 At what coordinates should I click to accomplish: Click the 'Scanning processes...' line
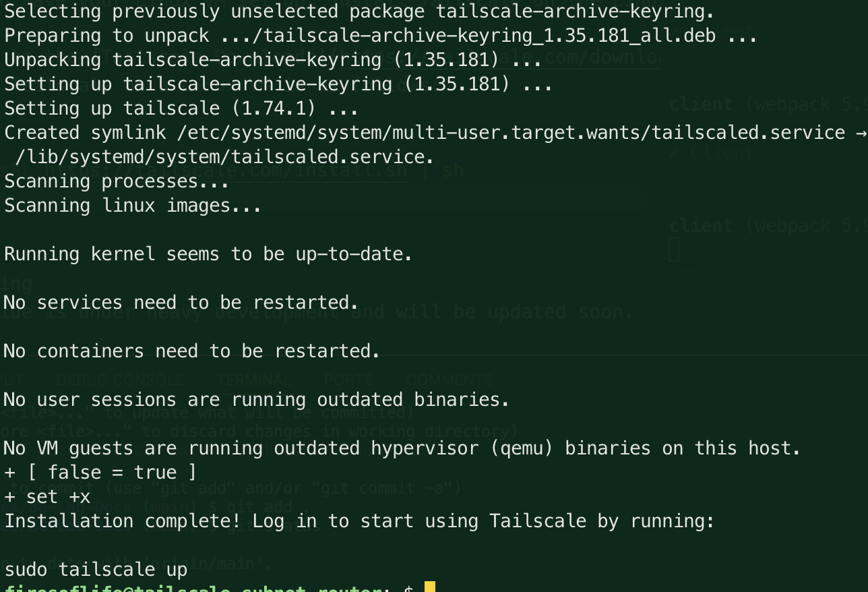117,181
